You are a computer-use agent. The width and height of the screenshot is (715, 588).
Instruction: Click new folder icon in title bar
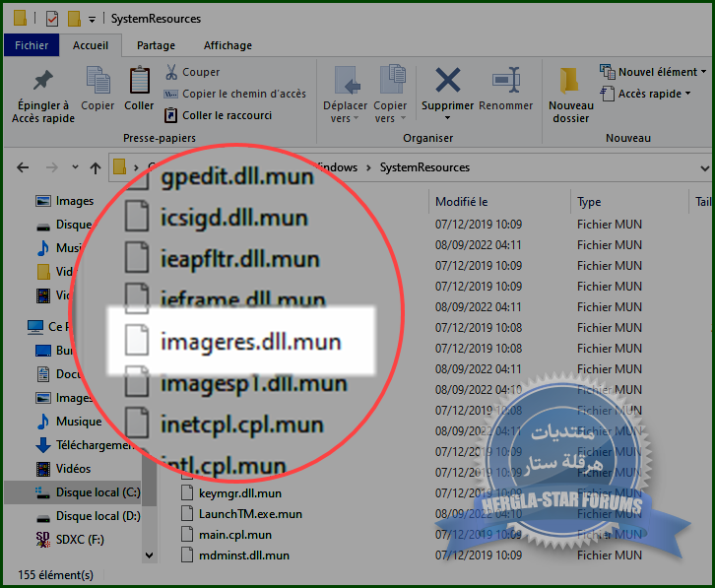[74, 19]
